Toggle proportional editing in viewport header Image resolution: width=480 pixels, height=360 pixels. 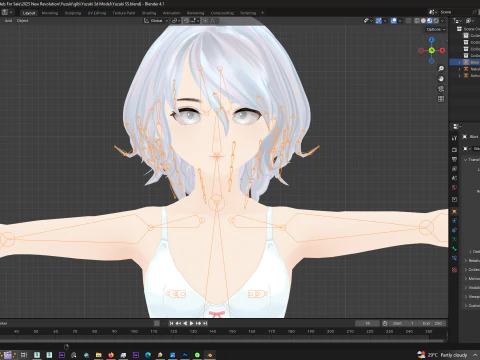pos(205,21)
